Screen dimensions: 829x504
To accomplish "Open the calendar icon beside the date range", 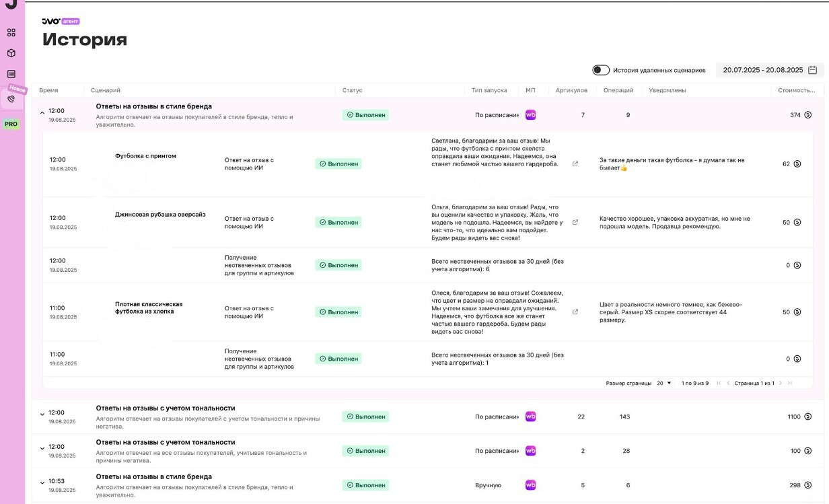I will [813, 70].
